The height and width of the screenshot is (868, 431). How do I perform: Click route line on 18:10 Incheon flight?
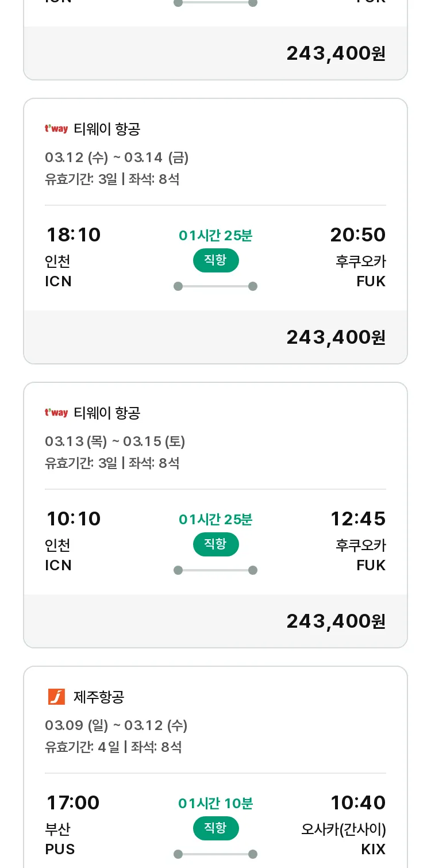(x=215, y=286)
